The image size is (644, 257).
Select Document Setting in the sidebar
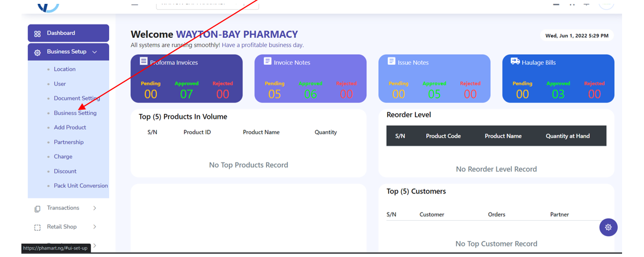point(77,99)
